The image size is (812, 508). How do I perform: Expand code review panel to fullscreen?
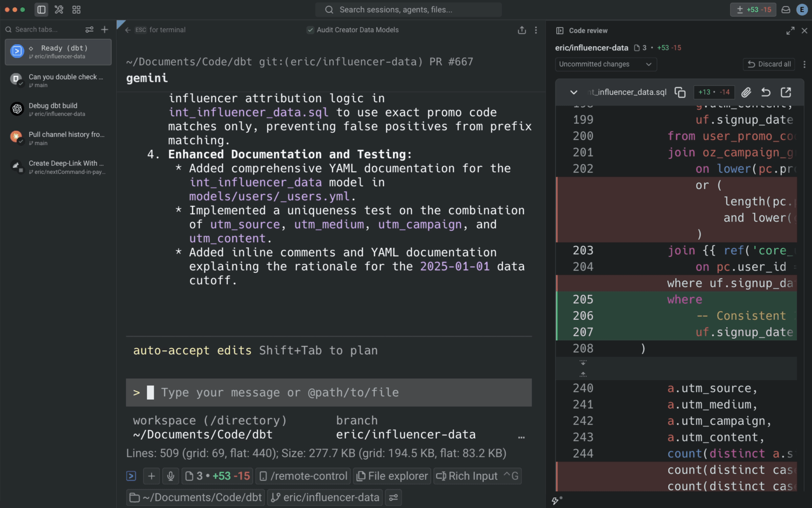pos(790,31)
